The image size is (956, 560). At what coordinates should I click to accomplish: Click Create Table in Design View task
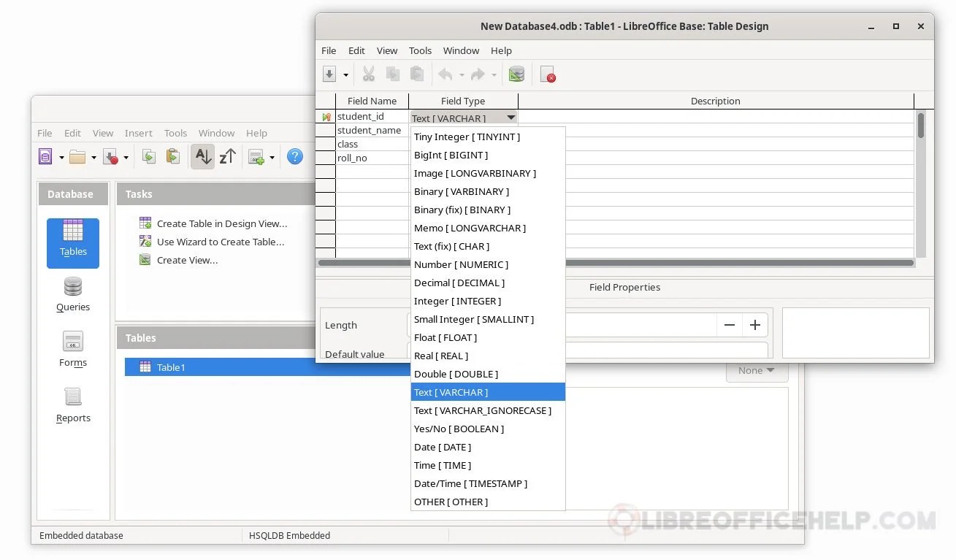coord(222,223)
